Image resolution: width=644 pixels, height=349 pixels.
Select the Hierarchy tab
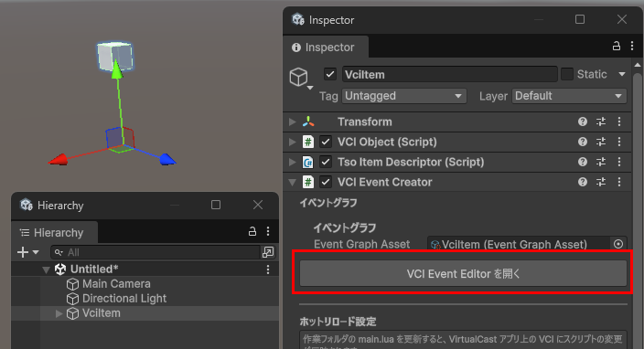54,233
